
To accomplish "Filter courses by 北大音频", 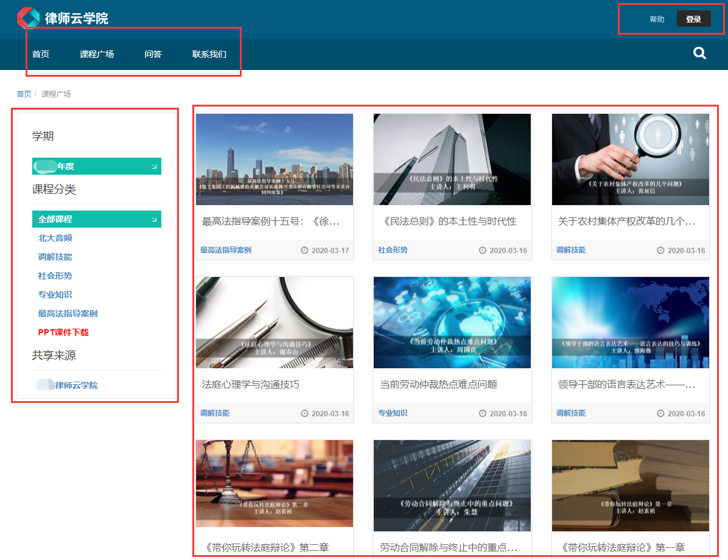I will 55,238.
